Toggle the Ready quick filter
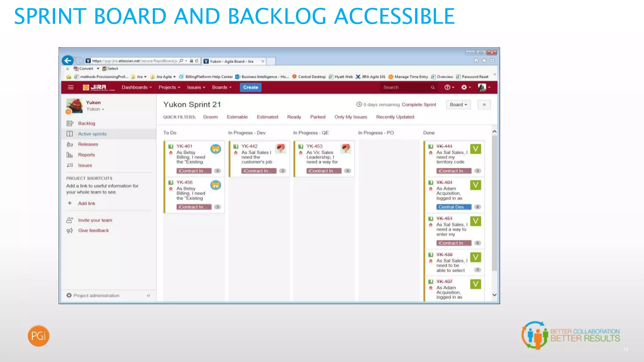 [x=294, y=117]
